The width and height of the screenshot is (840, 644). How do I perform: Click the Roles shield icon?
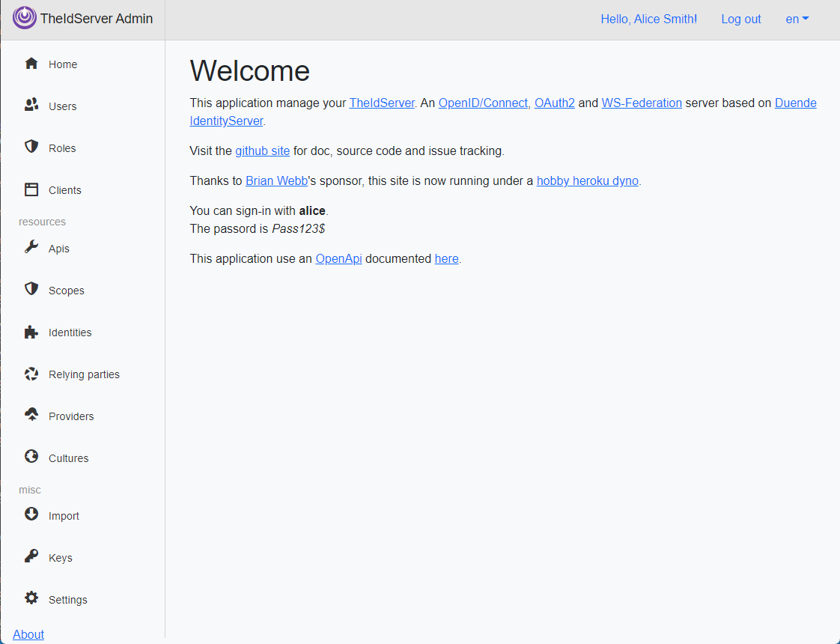point(31,146)
